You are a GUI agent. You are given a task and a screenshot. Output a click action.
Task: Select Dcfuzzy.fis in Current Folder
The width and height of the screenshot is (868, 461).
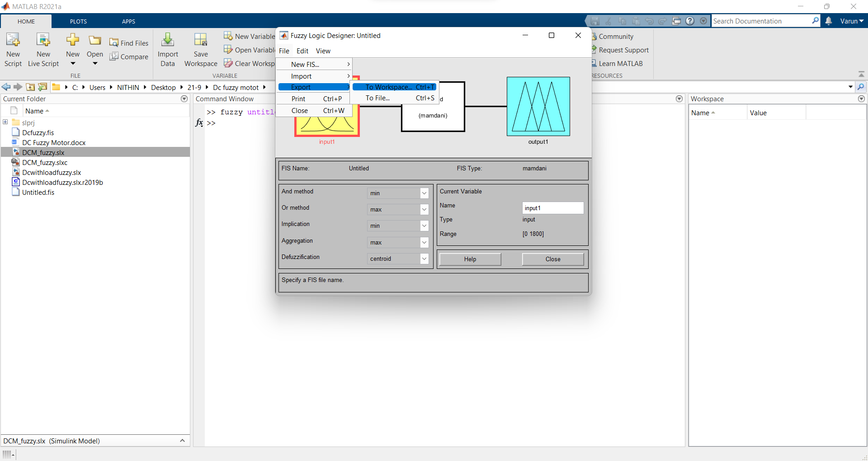pos(38,132)
